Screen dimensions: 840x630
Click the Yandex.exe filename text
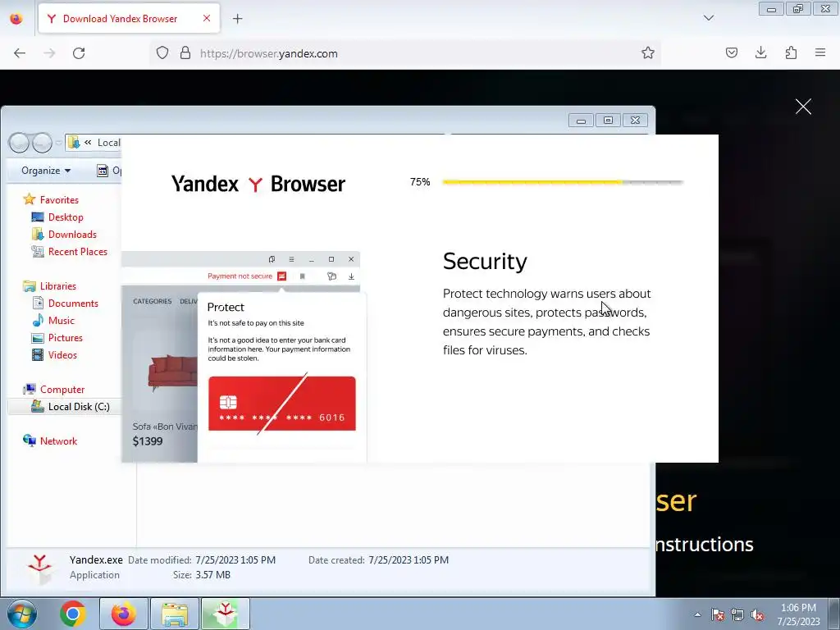pyautogui.click(x=96, y=559)
